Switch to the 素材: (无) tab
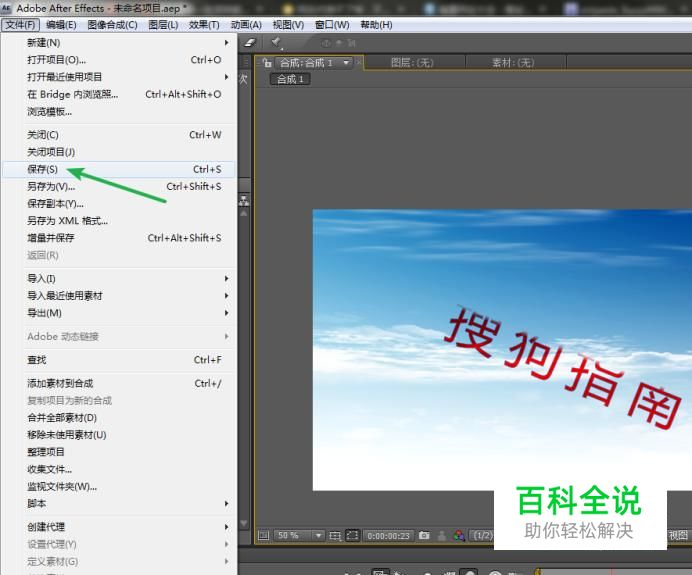The image size is (692, 575). pos(513,63)
